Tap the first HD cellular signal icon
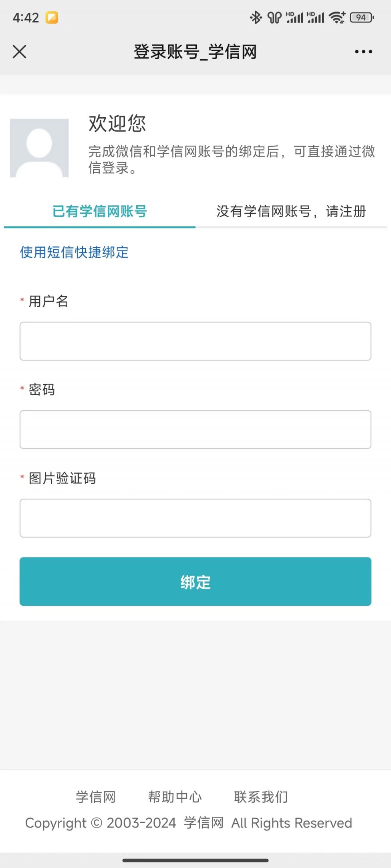The image size is (391, 868). (294, 18)
